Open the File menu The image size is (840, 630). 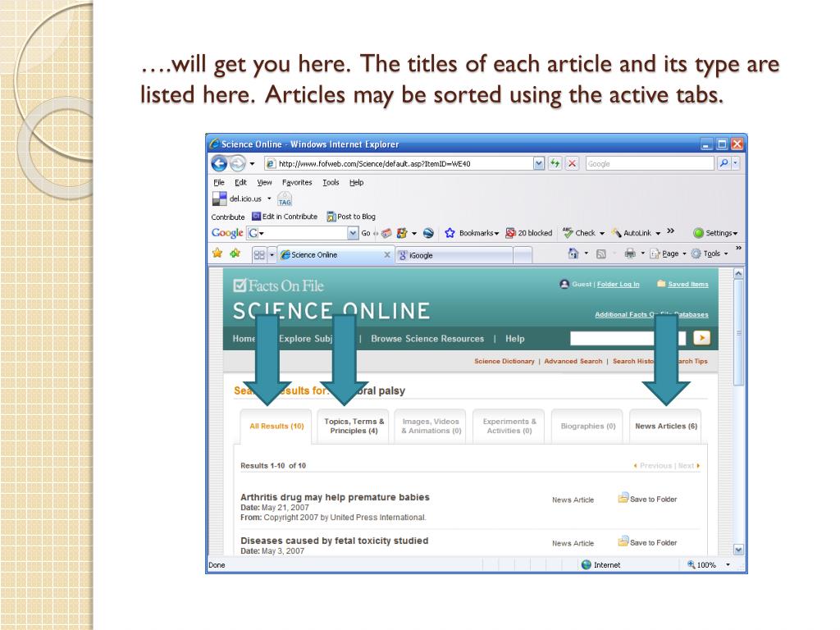point(218,183)
